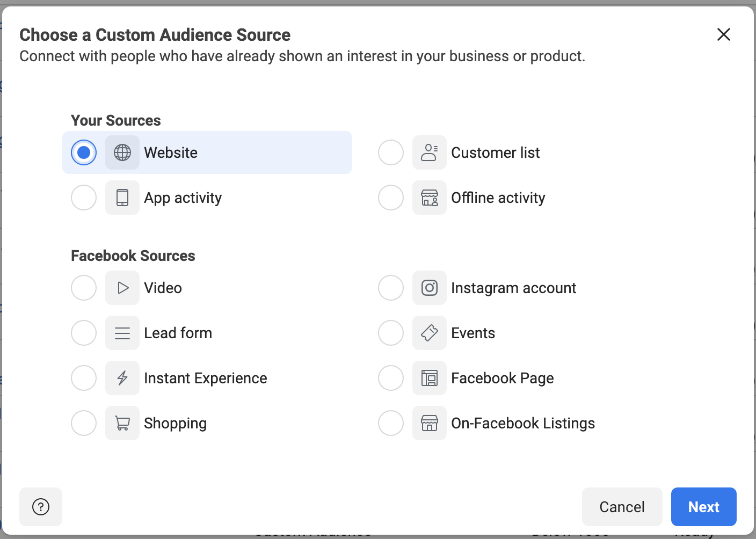Click the Instagram account label
Image resolution: width=756 pixels, height=539 pixels.
513,288
